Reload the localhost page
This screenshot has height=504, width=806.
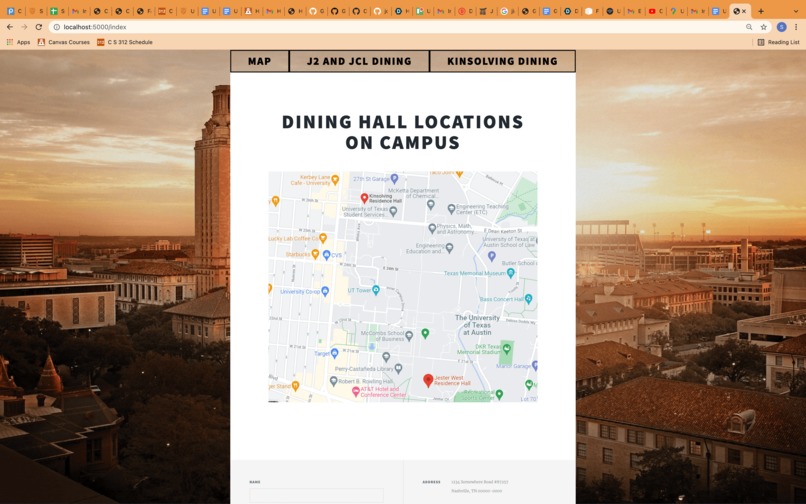tap(39, 27)
